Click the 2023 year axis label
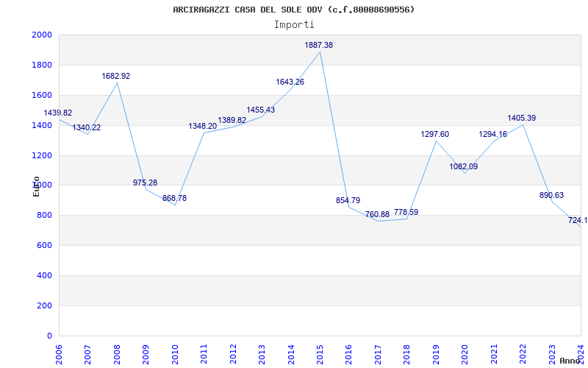This screenshot has height=368, width=588. 552,355
